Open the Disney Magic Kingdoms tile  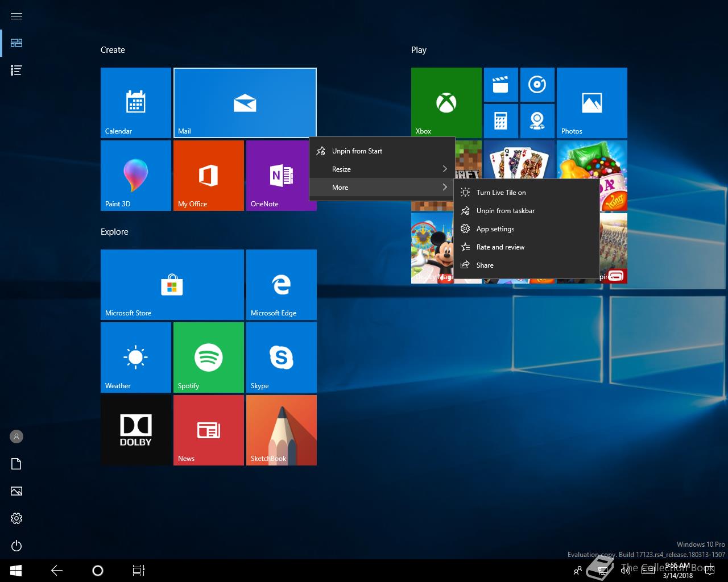coord(432,248)
